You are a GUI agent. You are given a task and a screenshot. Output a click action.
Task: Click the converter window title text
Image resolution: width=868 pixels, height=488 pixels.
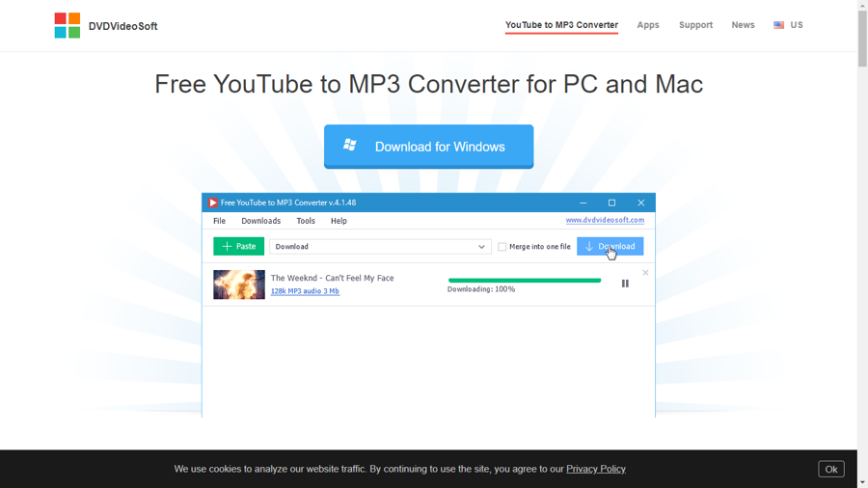[x=287, y=203]
